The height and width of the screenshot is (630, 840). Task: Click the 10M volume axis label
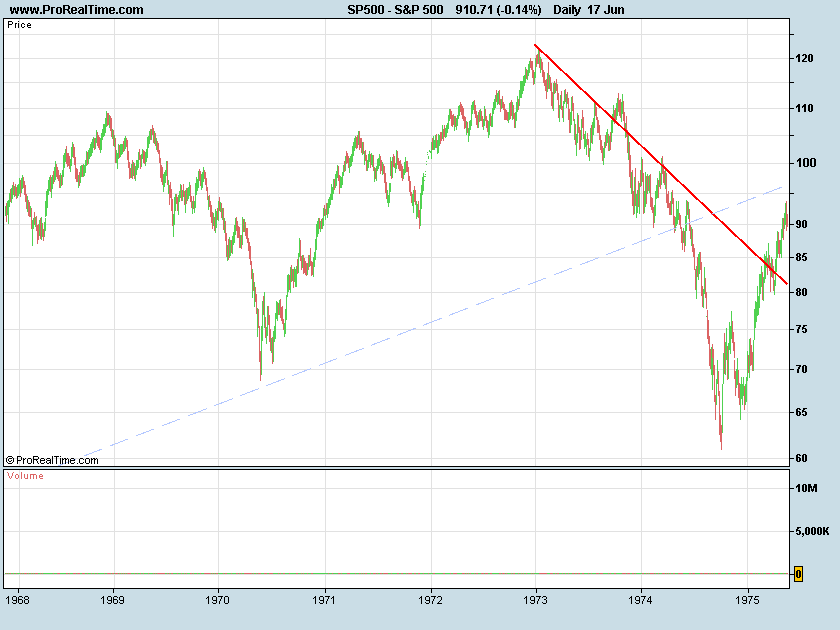(806, 488)
